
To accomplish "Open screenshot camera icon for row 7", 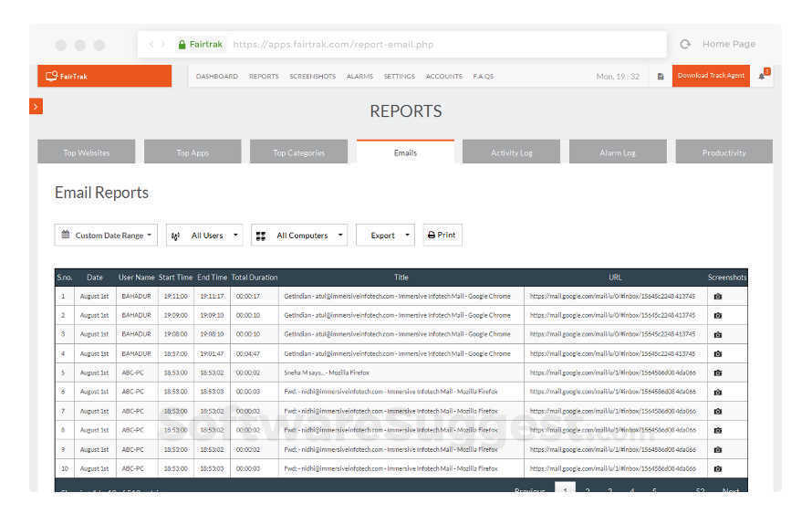I will click(x=718, y=411).
